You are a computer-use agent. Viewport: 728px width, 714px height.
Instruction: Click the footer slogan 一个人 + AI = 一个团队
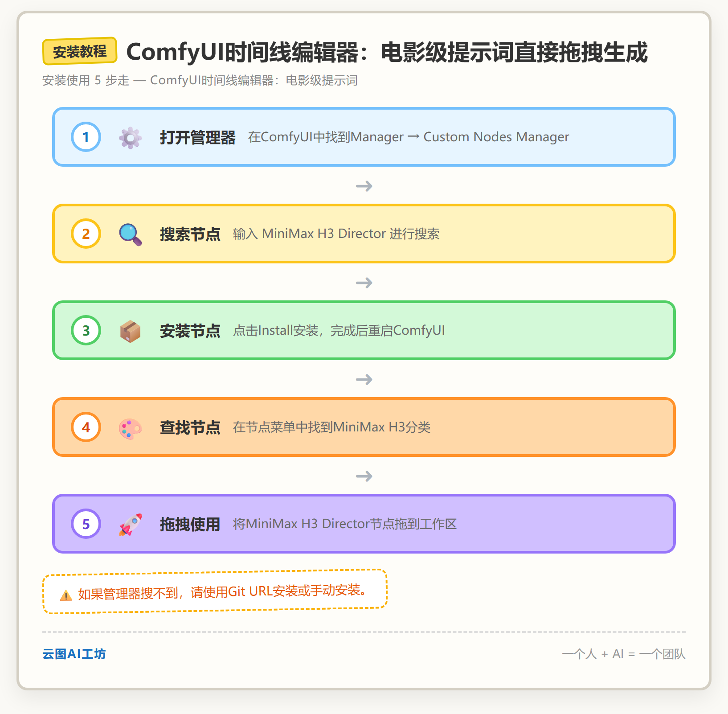point(624,654)
